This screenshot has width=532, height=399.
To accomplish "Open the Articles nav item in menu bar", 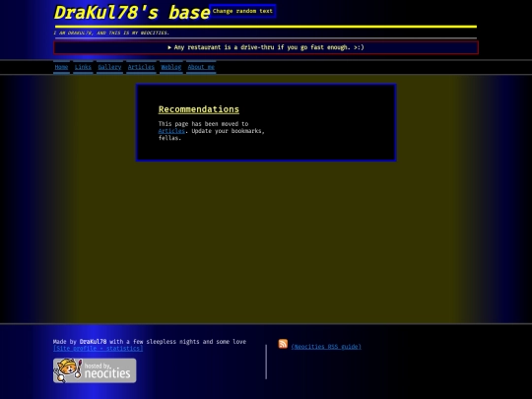I will click(141, 67).
